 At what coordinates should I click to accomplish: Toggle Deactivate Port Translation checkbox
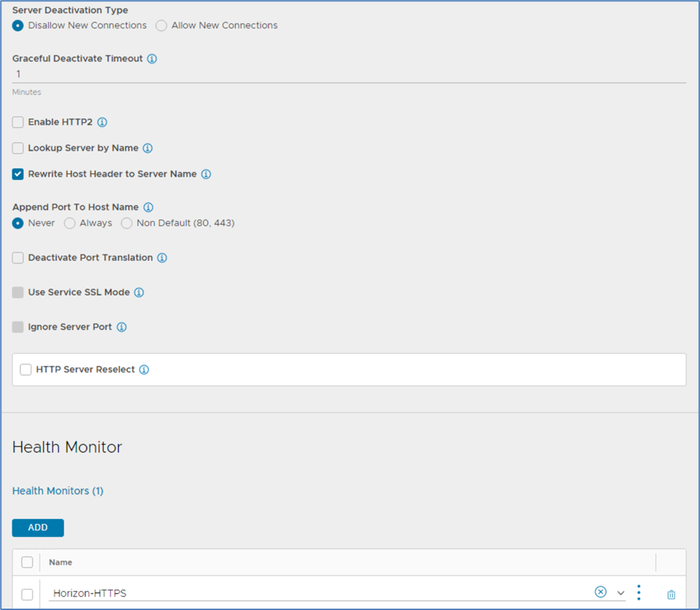(x=18, y=258)
